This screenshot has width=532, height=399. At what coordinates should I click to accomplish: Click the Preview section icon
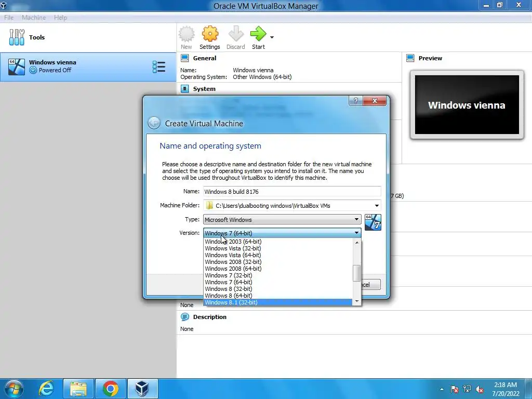(x=410, y=58)
